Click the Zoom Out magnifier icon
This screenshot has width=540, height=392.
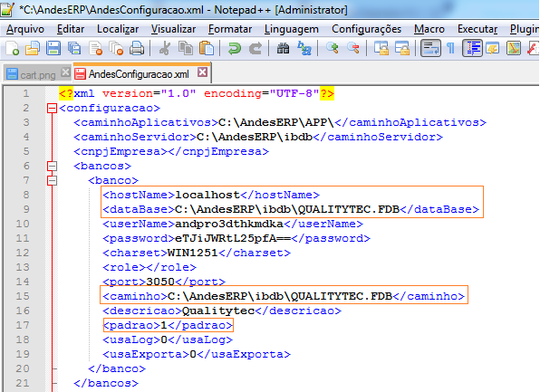point(353,48)
